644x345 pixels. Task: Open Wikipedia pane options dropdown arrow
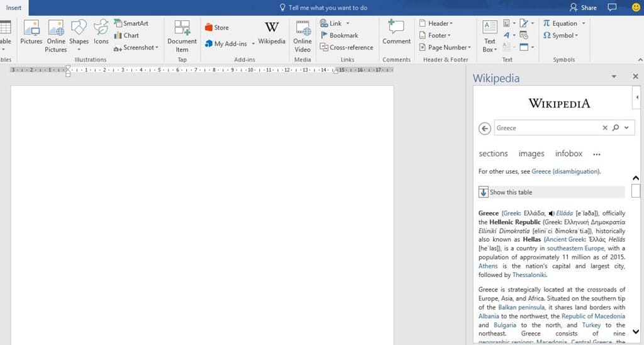pos(614,76)
